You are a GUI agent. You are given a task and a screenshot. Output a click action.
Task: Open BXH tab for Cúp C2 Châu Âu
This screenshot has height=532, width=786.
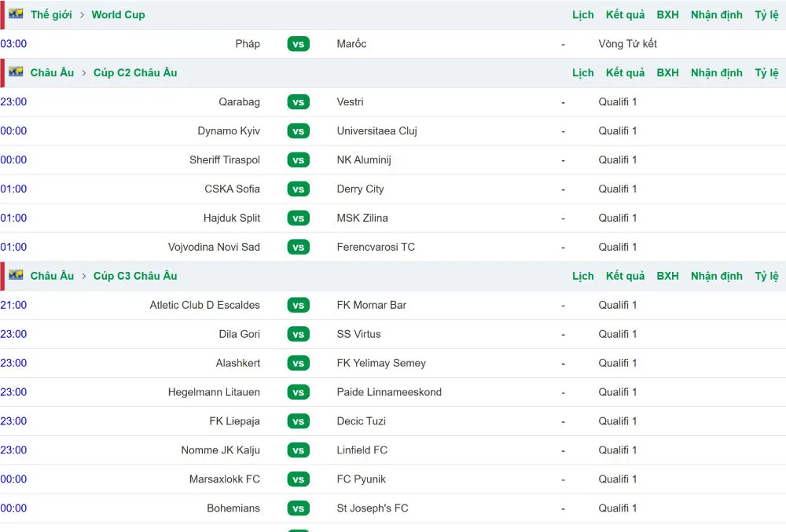point(667,73)
